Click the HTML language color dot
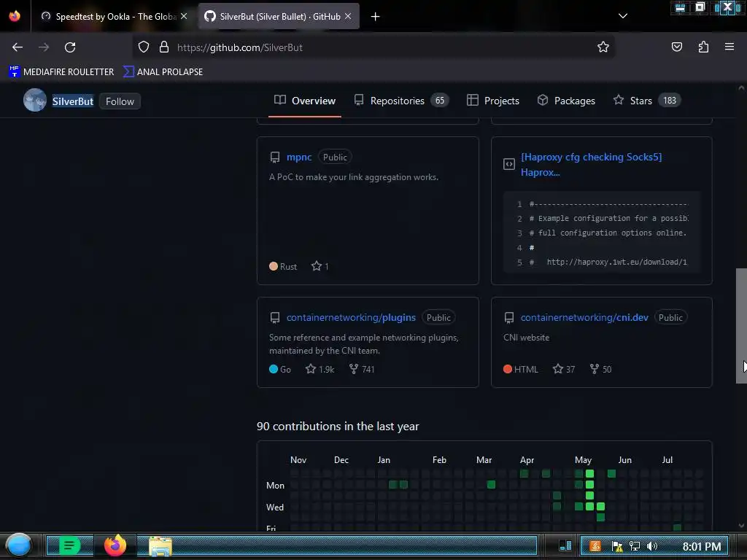 pyautogui.click(x=508, y=369)
